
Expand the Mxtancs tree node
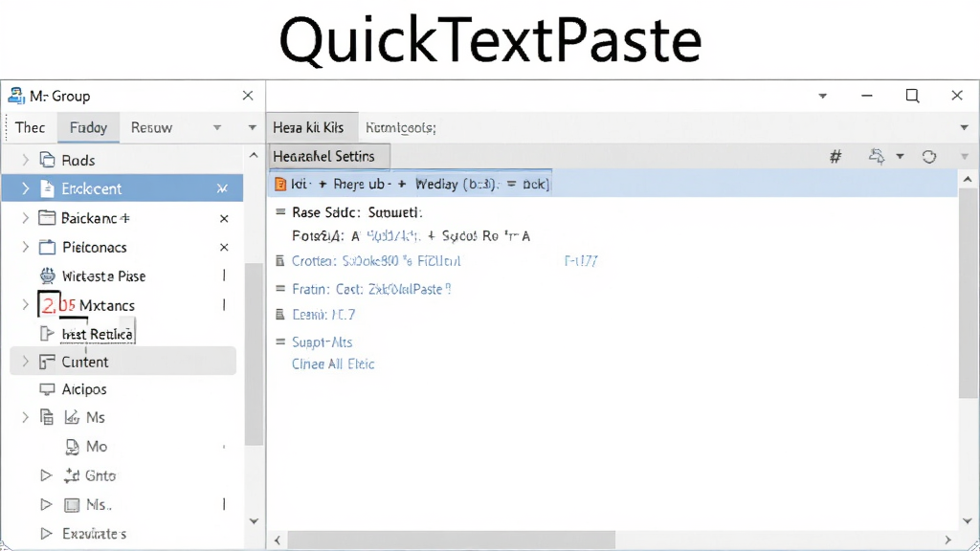[x=26, y=305]
